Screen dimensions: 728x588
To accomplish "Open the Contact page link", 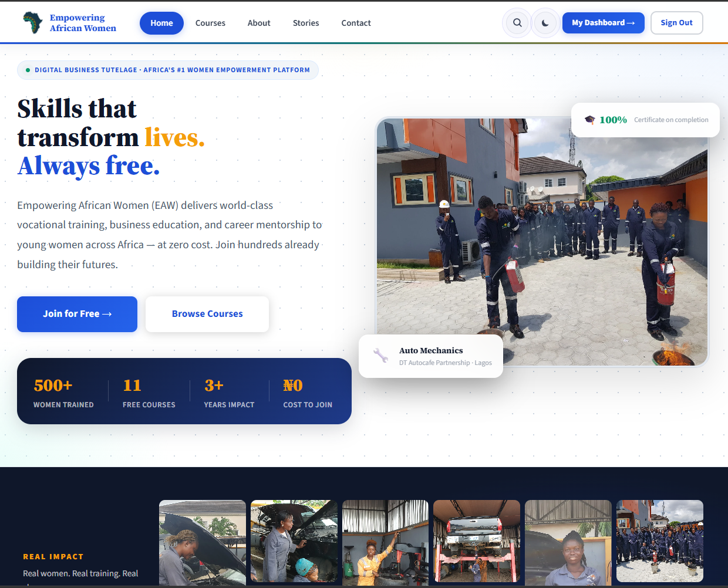I will pyautogui.click(x=356, y=23).
